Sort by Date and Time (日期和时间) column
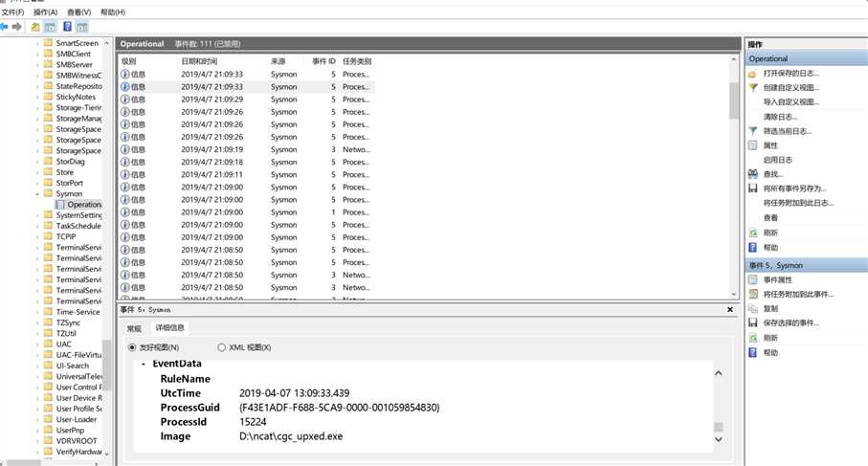Image resolution: width=868 pixels, height=466 pixels. (199, 61)
